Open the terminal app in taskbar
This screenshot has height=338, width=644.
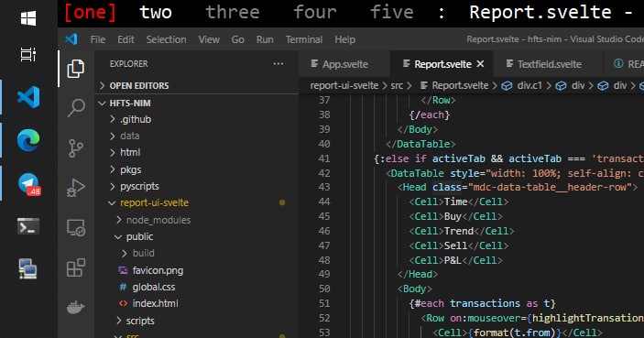tap(28, 226)
